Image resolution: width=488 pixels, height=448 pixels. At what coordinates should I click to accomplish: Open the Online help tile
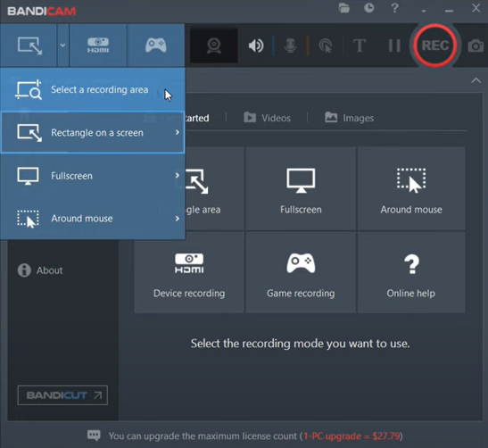(411, 272)
